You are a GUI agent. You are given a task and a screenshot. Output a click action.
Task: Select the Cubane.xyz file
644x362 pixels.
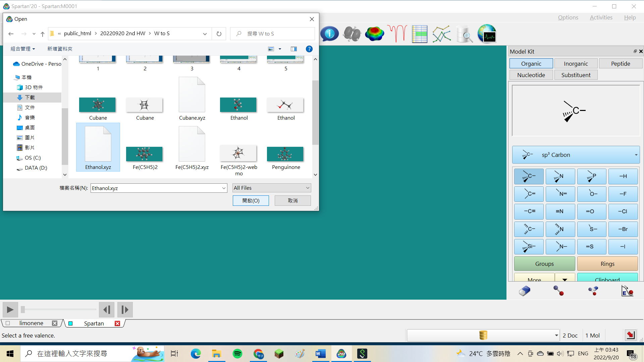pos(192,99)
